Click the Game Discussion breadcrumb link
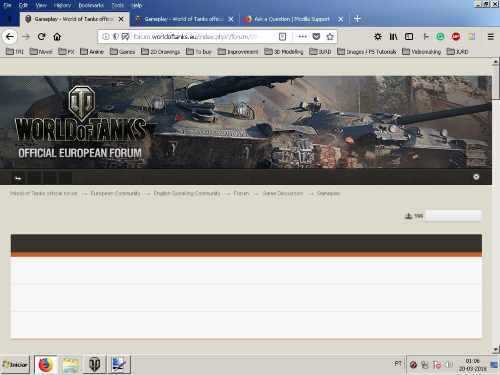 (x=283, y=193)
